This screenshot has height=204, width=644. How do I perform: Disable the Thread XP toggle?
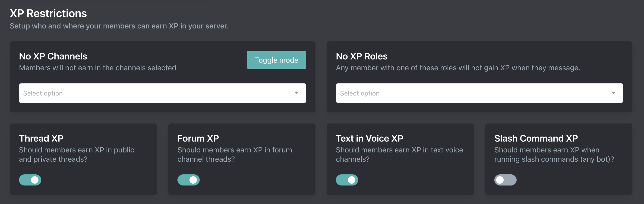pyautogui.click(x=30, y=180)
